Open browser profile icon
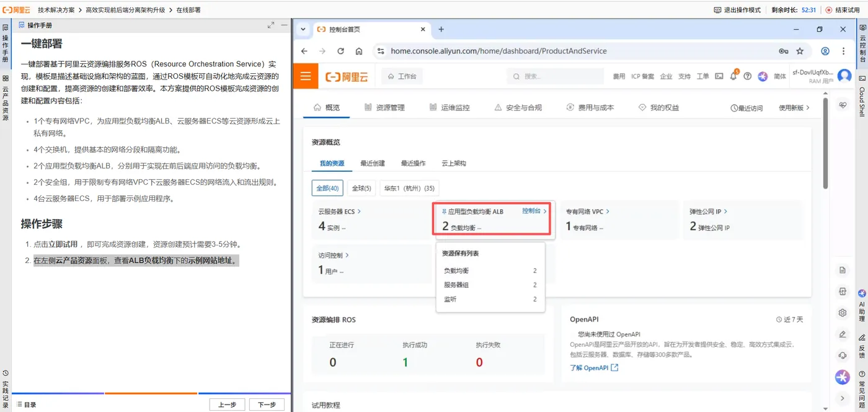The width and height of the screenshot is (868, 412). pyautogui.click(x=825, y=51)
